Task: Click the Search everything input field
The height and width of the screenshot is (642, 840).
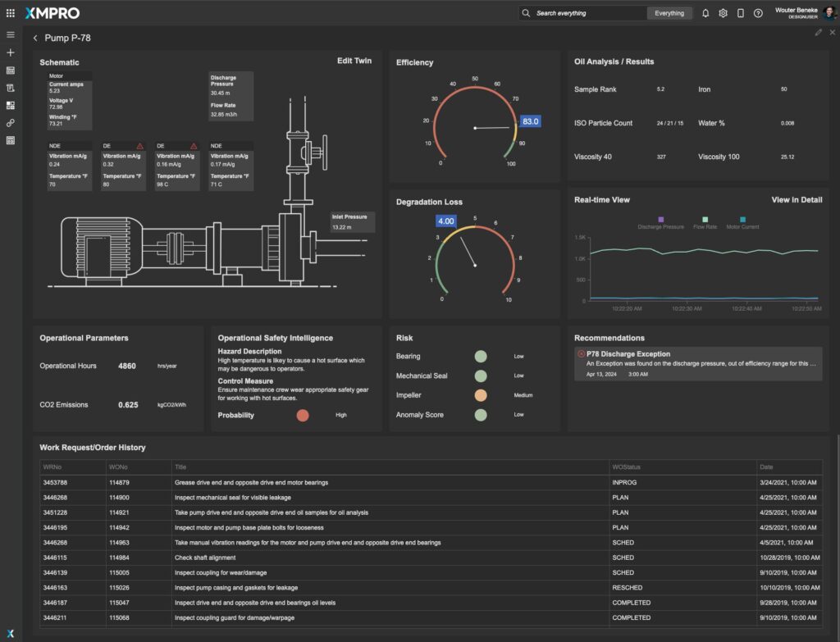Action: click(587, 13)
